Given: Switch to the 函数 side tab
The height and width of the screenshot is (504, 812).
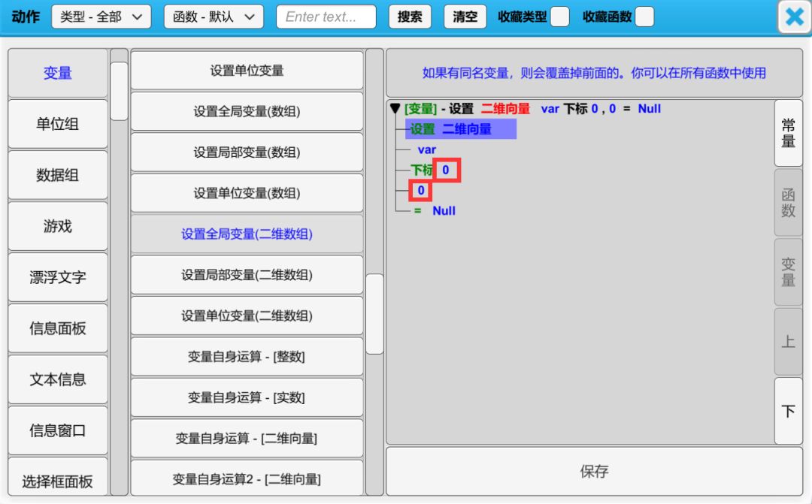Looking at the screenshot, I should click(788, 203).
